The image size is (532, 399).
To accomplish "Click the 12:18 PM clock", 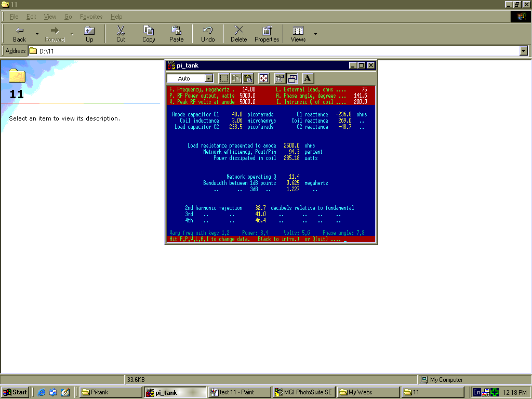I will coord(514,392).
